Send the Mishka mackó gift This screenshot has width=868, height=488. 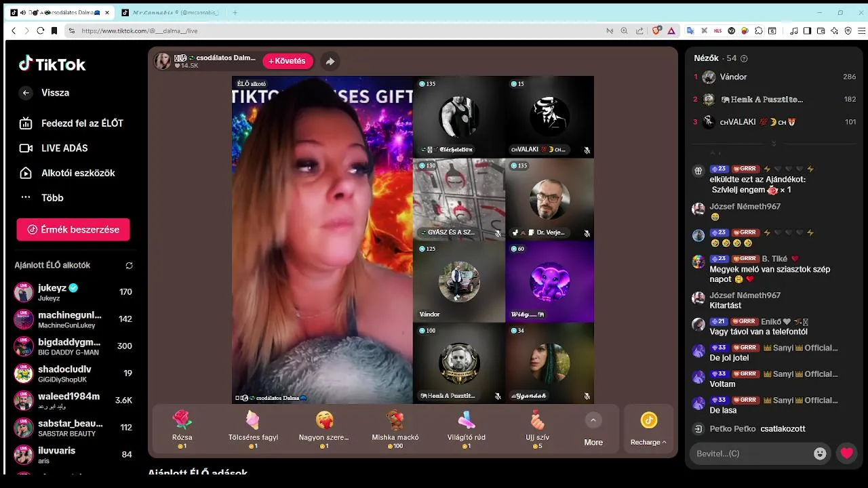tap(395, 430)
